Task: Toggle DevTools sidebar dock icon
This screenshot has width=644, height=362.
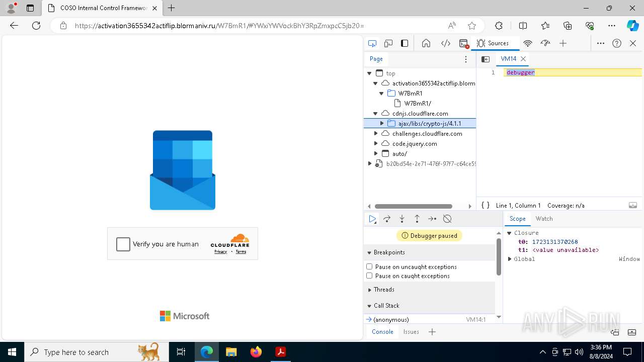Action: [405, 43]
